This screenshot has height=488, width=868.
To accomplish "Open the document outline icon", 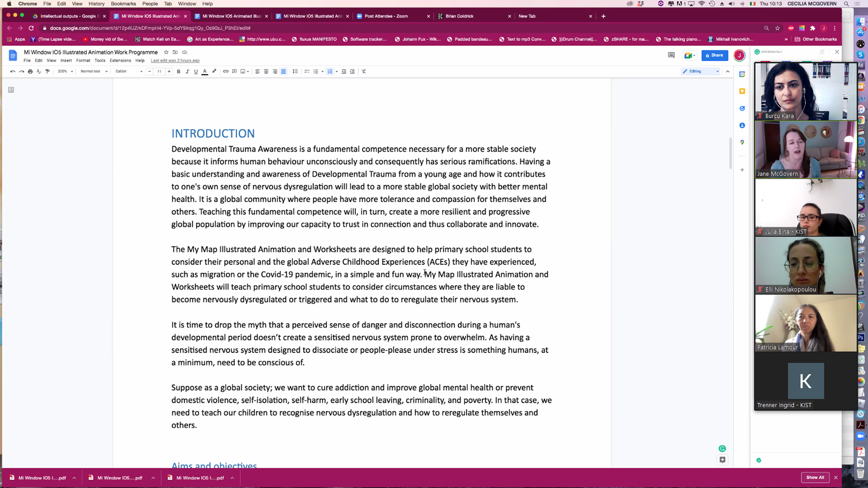I will [x=11, y=90].
